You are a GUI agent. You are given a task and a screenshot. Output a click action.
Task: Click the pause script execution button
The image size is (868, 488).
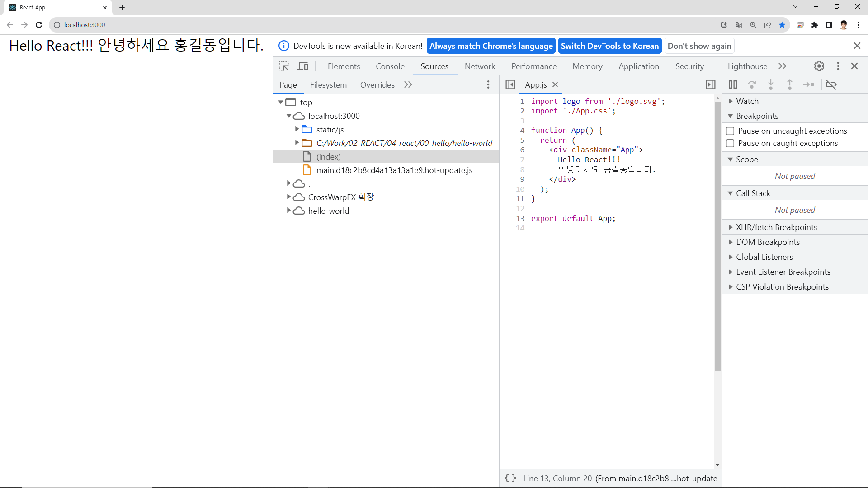pos(733,84)
